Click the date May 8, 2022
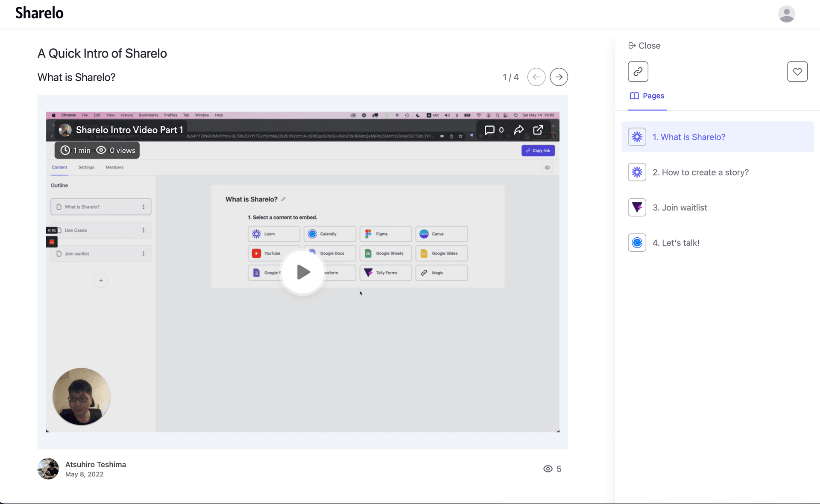Image resolution: width=820 pixels, height=504 pixels. tap(85, 474)
